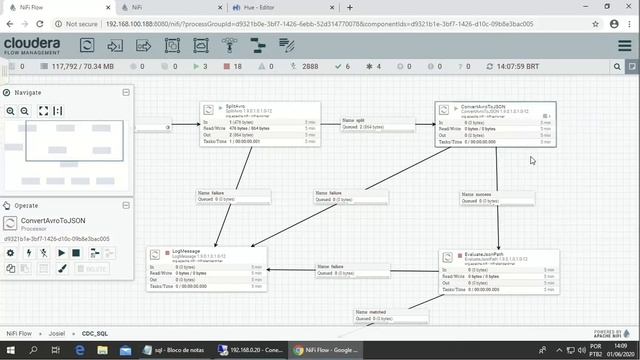Bookmark this page with star icon
The width and height of the screenshot is (640, 360).
596,24
